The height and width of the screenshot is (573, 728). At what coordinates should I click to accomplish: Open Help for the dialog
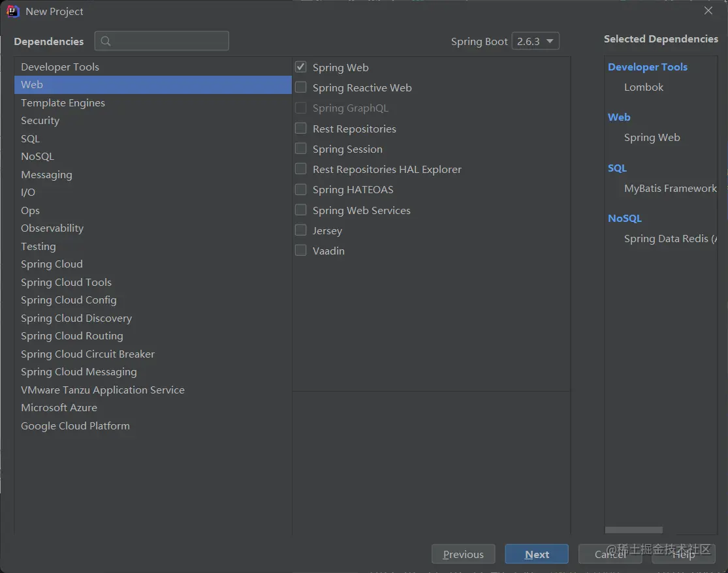684,554
